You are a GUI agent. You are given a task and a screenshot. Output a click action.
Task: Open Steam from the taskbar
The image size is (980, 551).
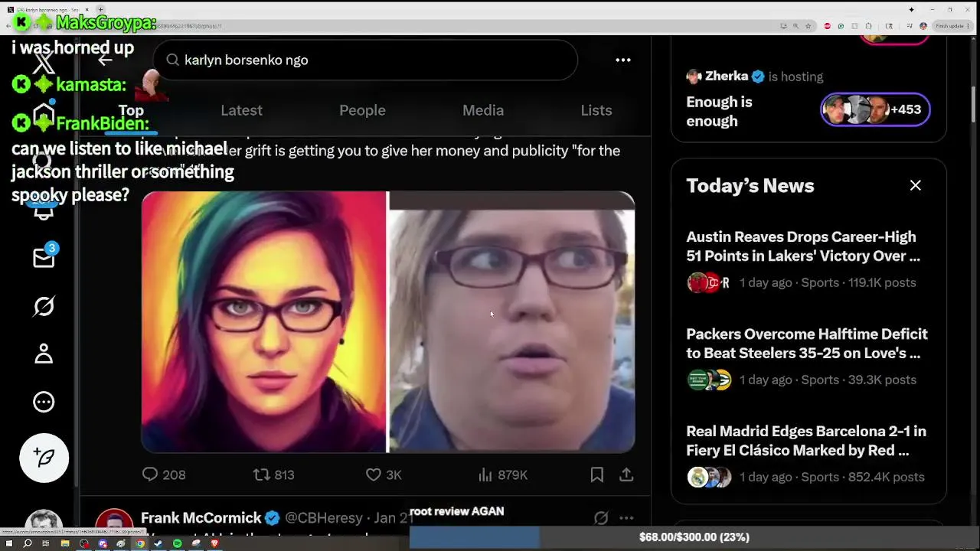pos(158,543)
